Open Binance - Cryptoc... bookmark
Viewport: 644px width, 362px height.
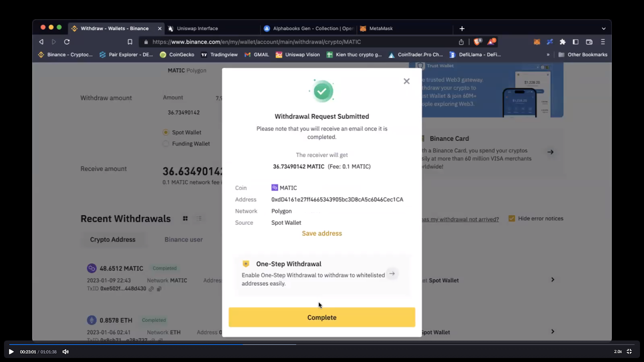[x=65, y=55]
